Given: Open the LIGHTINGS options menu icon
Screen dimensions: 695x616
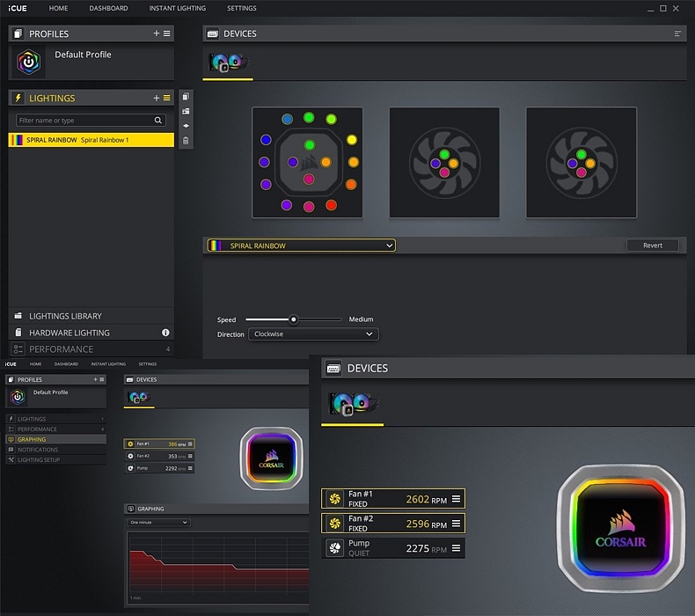Looking at the screenshot, I should pos(166,98).
